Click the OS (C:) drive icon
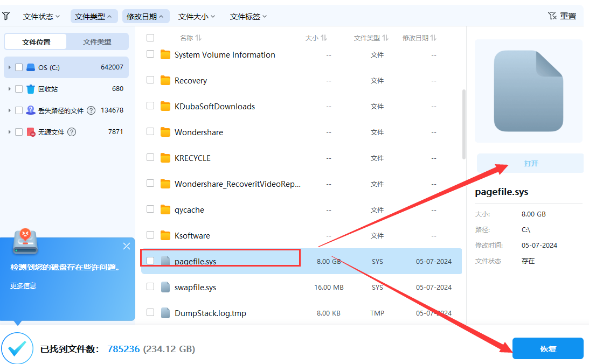 32,67
